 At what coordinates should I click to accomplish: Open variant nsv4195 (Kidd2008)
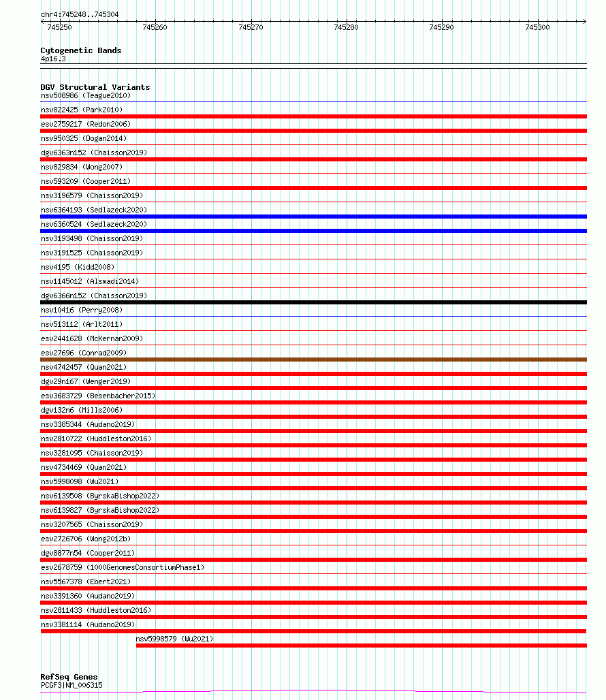tap(78, 267)
